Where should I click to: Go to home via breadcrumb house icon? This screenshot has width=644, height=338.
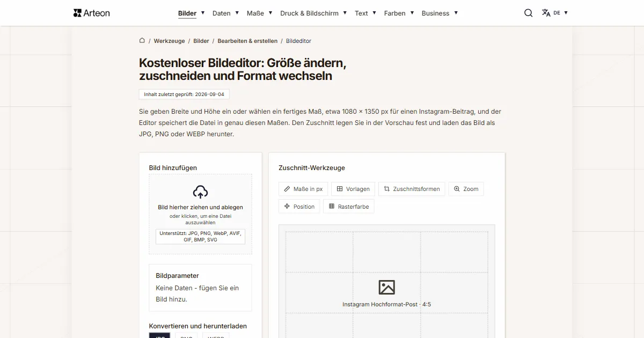(x=142, y=41)
